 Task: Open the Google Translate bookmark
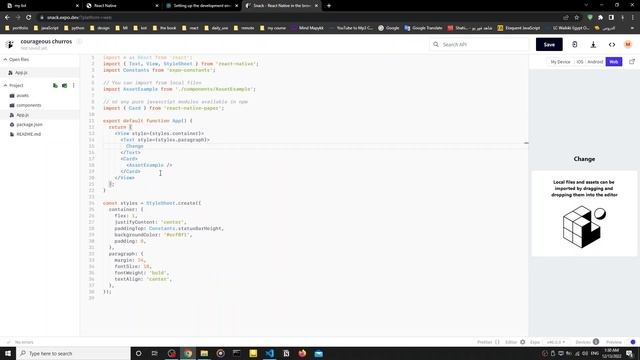point(423,28)
